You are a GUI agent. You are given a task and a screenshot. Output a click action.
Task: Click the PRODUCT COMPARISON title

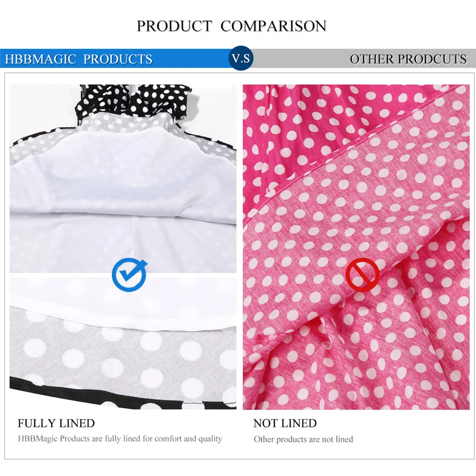pyautogui.click(x=231, y=26)
